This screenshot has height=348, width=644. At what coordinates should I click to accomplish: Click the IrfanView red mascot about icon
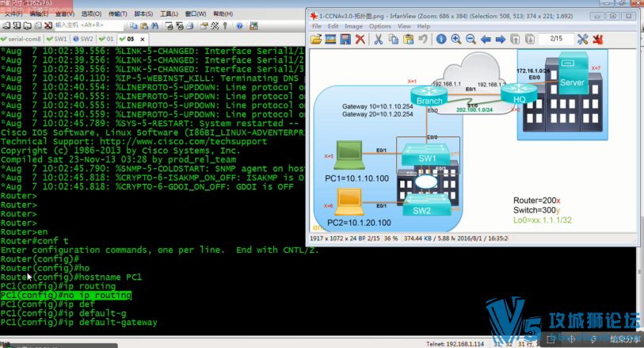(597, 40)
